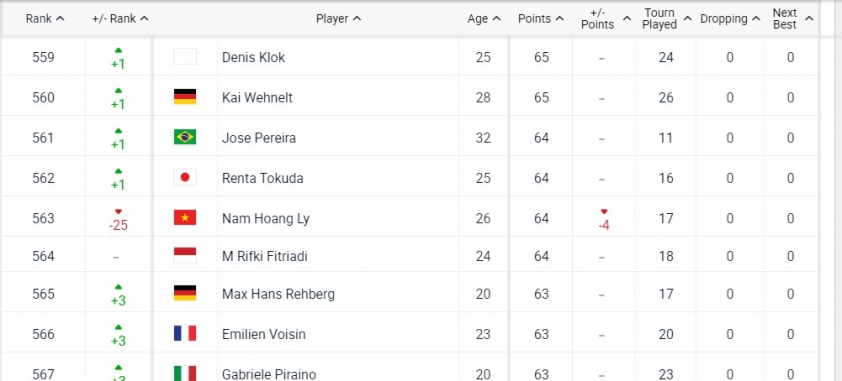The width and height of the screenshot is (842, 381).
Task: Sort by +/- Rank column header
Action: [120, 19]
